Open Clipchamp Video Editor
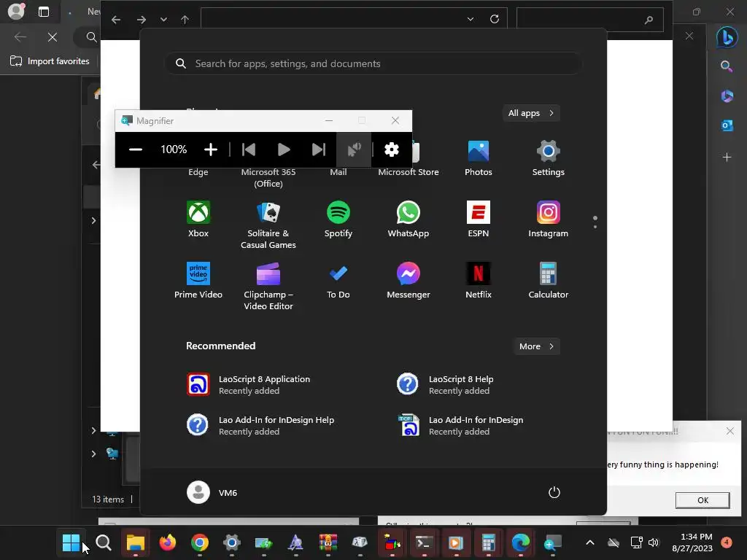 click(268, 287)
